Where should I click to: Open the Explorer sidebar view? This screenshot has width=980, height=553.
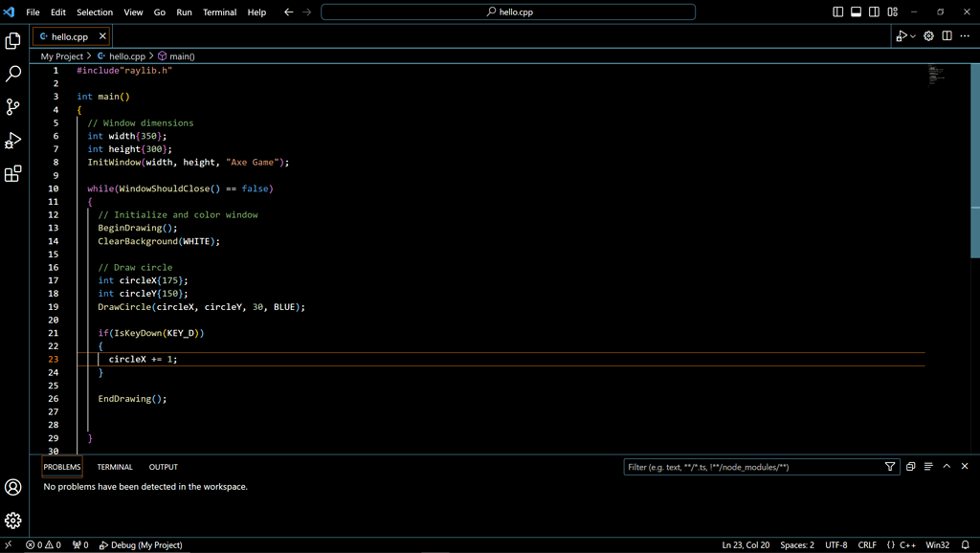(12, 41)
